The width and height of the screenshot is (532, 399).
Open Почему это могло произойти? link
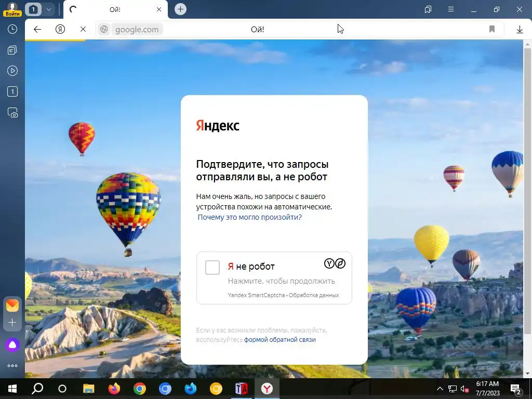tap(249, 217)
